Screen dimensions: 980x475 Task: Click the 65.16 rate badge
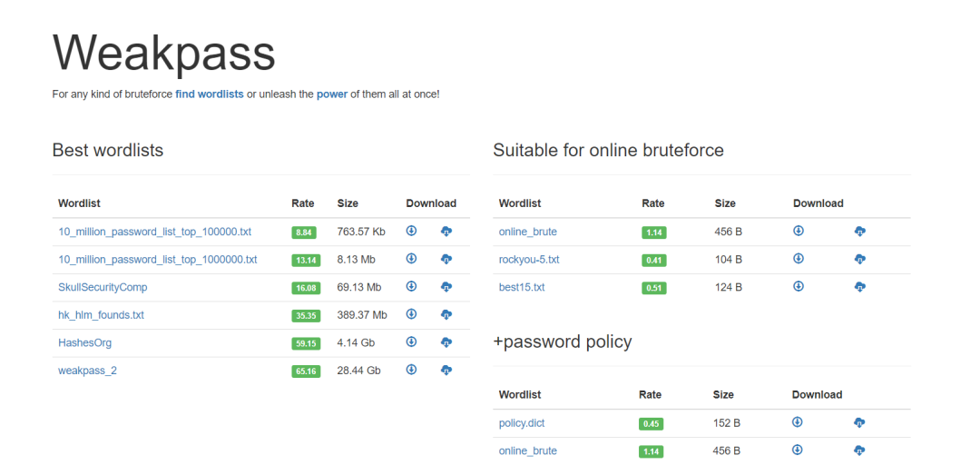(x=307, y=371)
